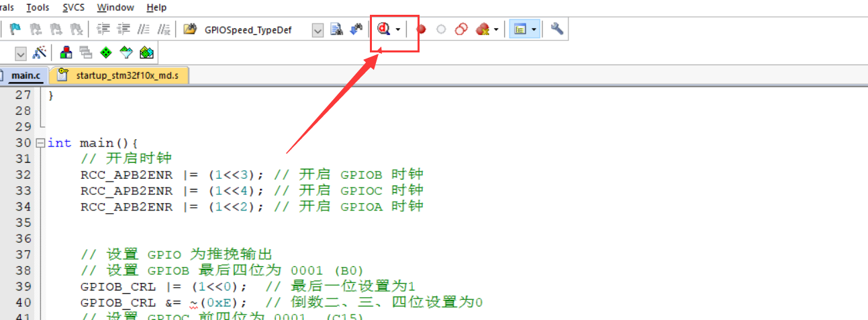Enable or disable the current breakpoint
The image size is (868, 320).
point(441,30)
